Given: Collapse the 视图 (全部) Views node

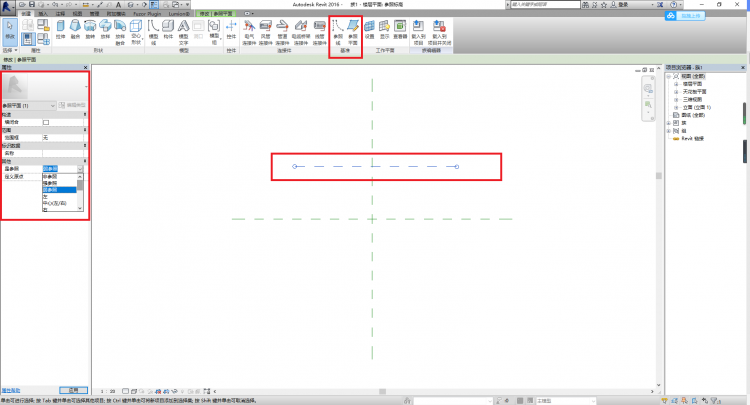Looking at the screenshot, I should click(669, 77).
